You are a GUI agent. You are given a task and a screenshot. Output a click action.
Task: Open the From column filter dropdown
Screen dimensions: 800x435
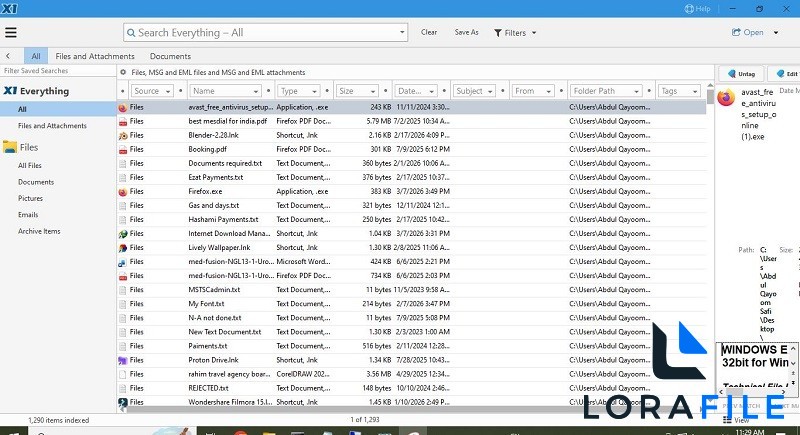click(x=548, y=91)
